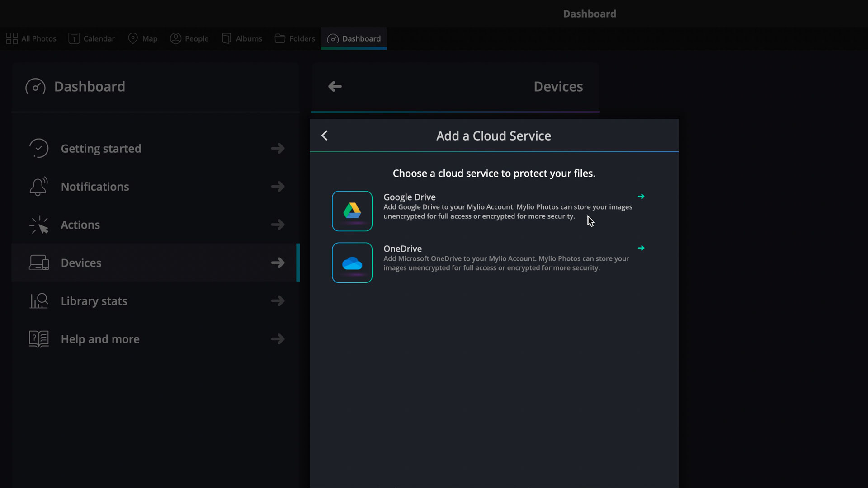
Task: Click the Library stats chart icon
Action: [x=39, y=301]
